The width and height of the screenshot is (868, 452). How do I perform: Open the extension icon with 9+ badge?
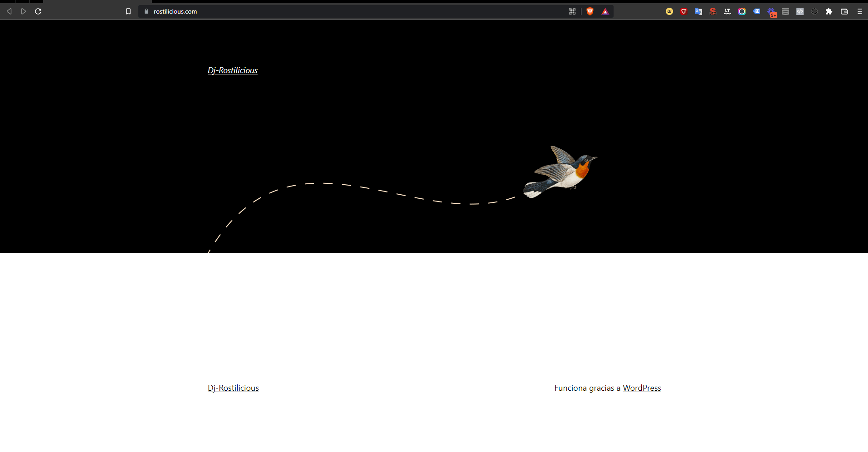click(772, 12)
